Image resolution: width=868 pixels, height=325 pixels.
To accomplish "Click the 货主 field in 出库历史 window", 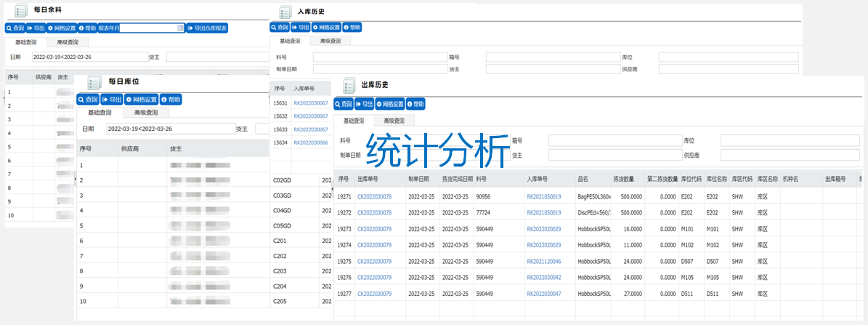I will (615, 155).
